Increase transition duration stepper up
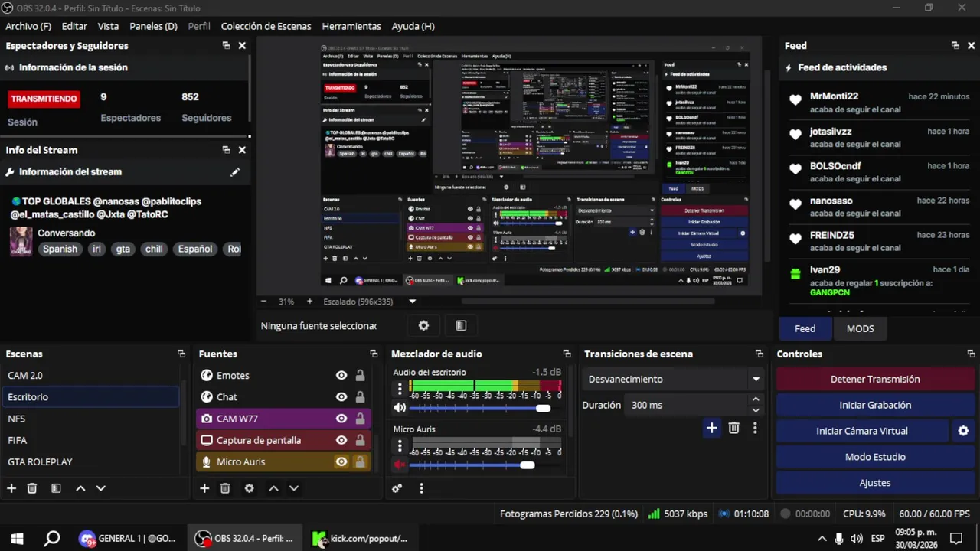This screenshot has height=551, width=980. 756,399
